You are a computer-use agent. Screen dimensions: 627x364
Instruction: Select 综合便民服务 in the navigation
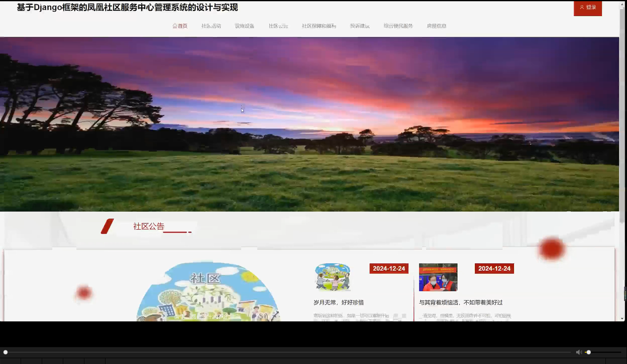[398, 26]
